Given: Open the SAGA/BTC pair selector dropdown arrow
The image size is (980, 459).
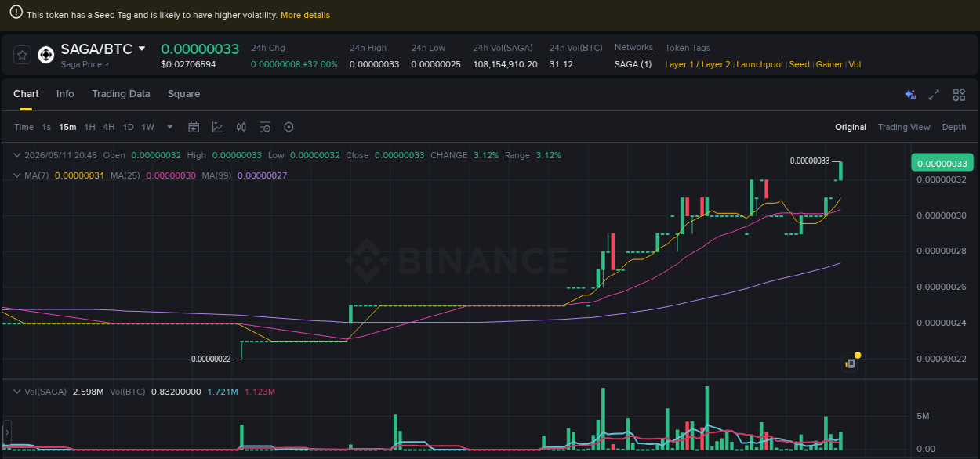Looking at the screenshot, I should coord(142,49).
